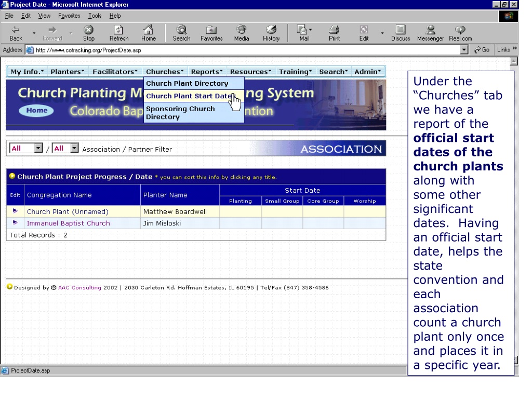The image size is (532, 399).
Task: Sort by Planter Name column header
Action: (165, 195)
